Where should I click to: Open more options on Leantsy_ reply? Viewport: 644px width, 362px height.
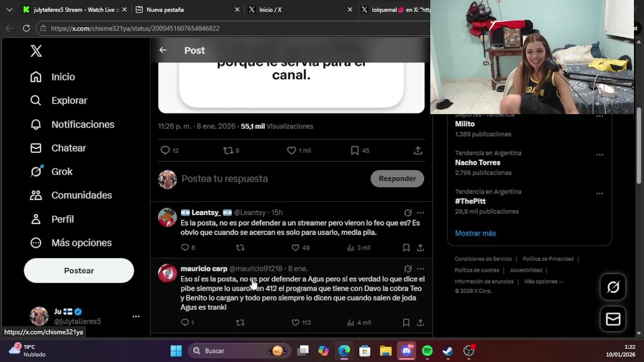coord(420,213)
